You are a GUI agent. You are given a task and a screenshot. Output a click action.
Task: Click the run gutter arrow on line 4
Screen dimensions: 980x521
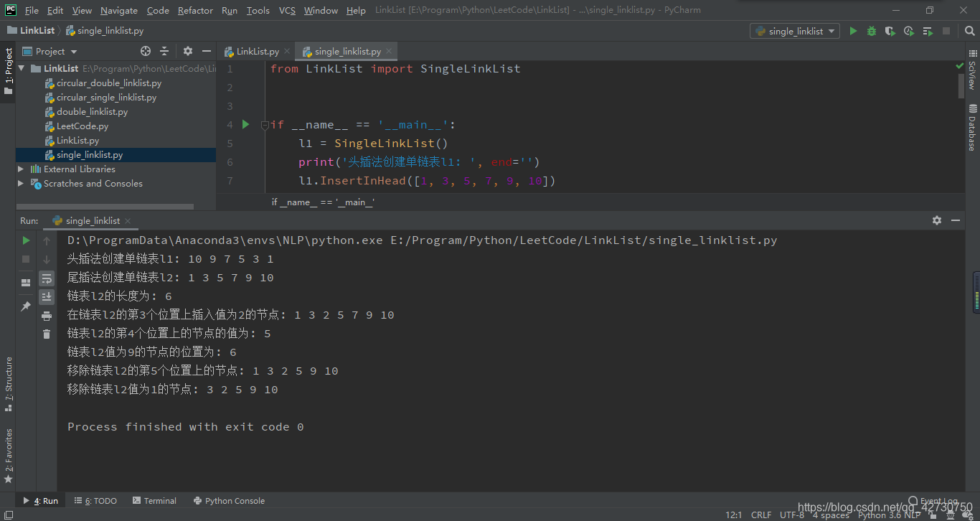click(246, 124)
